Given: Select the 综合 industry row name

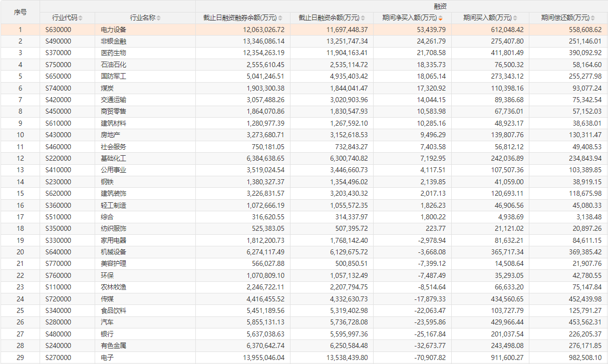Looking at the screenshot, I should pyautogui.click(x=107, y=217).
